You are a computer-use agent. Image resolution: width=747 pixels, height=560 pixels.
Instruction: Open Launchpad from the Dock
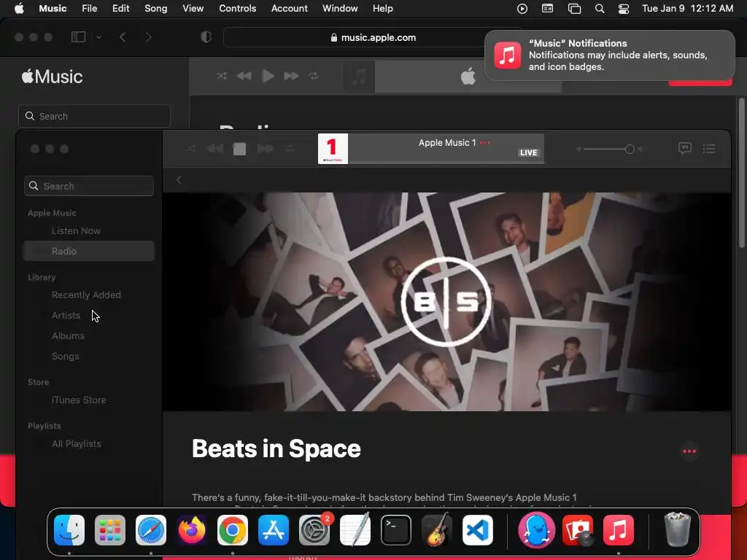[110, 530]
